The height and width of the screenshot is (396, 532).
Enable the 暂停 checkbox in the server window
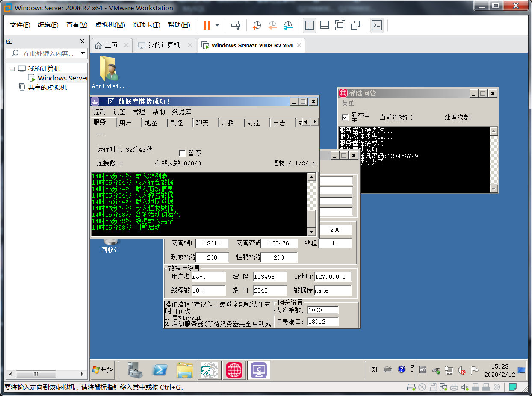[x=182, y=153]
